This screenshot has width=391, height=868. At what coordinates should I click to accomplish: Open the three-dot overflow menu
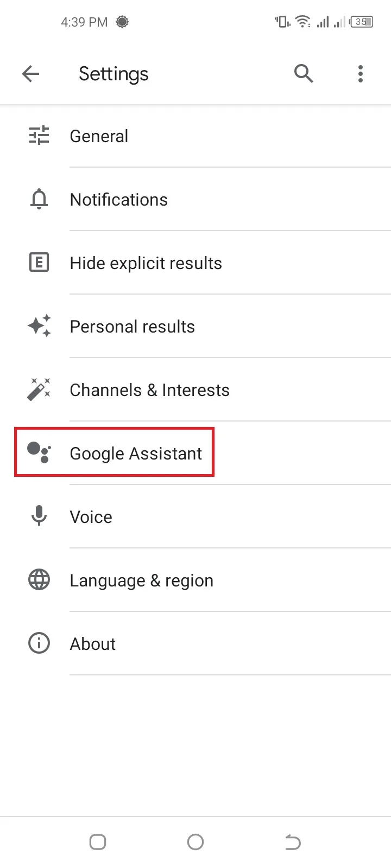pyautogui.click(x=361, y=74)
